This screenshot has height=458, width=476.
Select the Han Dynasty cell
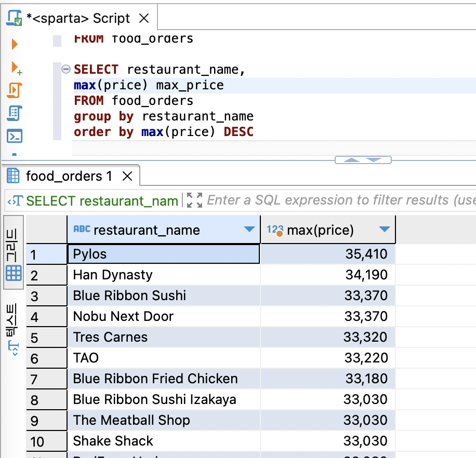pyautogui.click(x=163, y=275)
